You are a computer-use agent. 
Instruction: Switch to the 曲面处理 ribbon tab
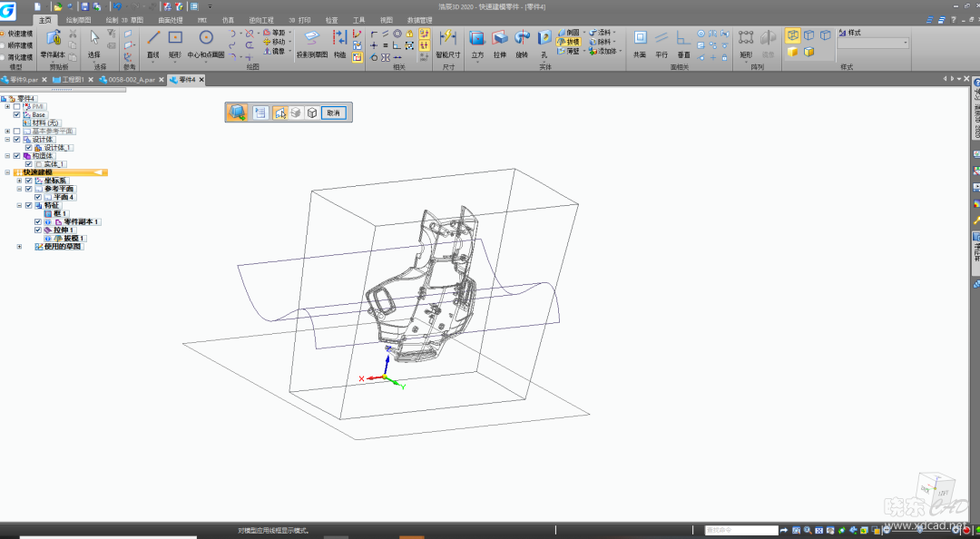click(170, 19)
